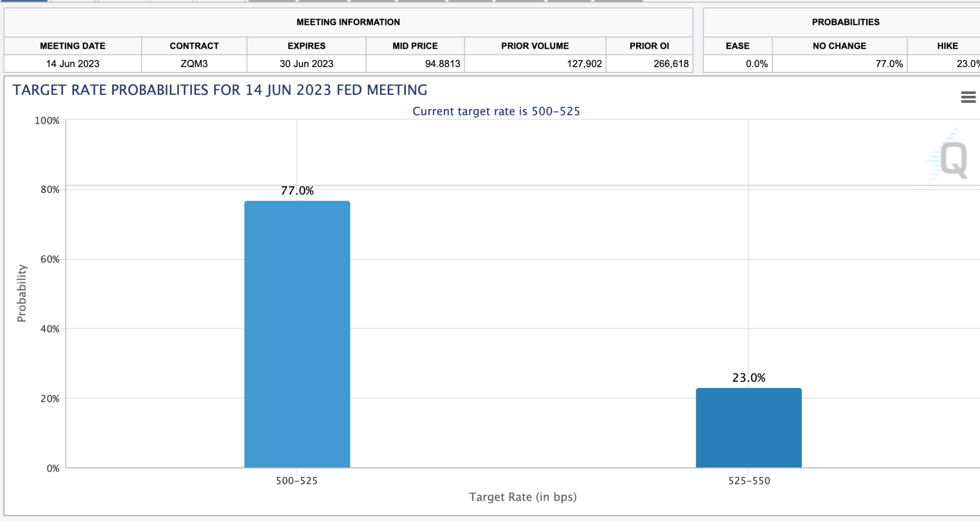Open the chart hamburger context menu

pyautogui.click(x=968, y=97)
